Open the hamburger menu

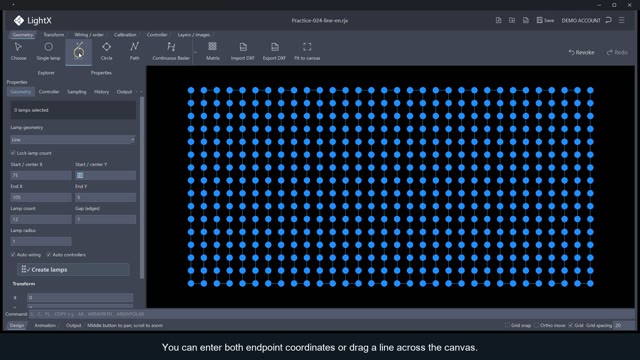pos(622,20)
